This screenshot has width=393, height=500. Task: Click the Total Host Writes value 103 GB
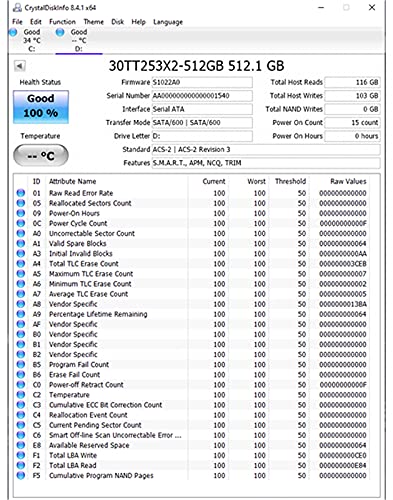pos(352,96)
